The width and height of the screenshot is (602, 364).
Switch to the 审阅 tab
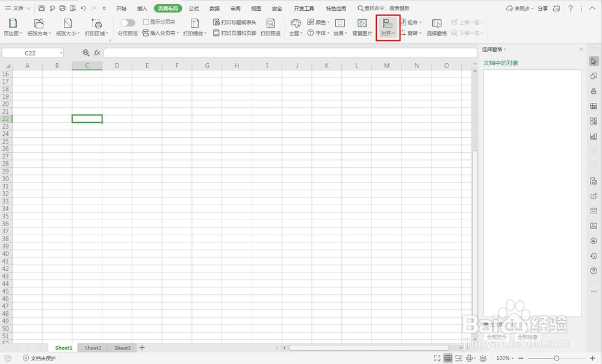pos(235,8)
